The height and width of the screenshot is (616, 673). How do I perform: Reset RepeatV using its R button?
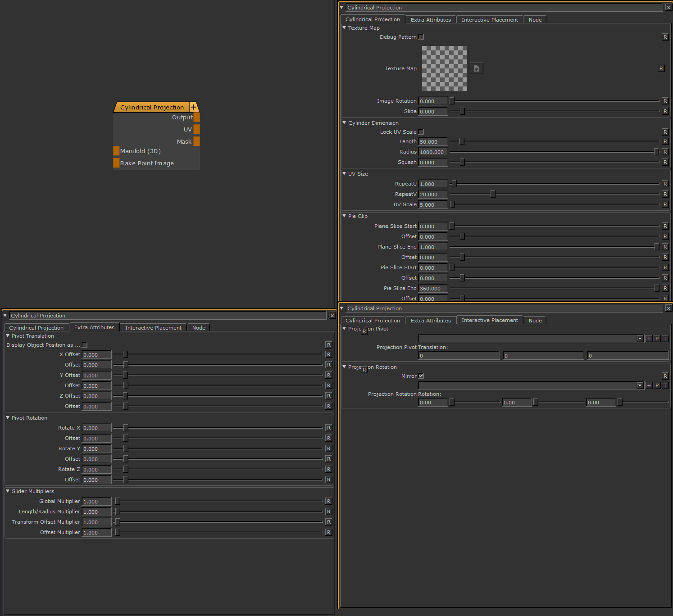click(665, 195)
